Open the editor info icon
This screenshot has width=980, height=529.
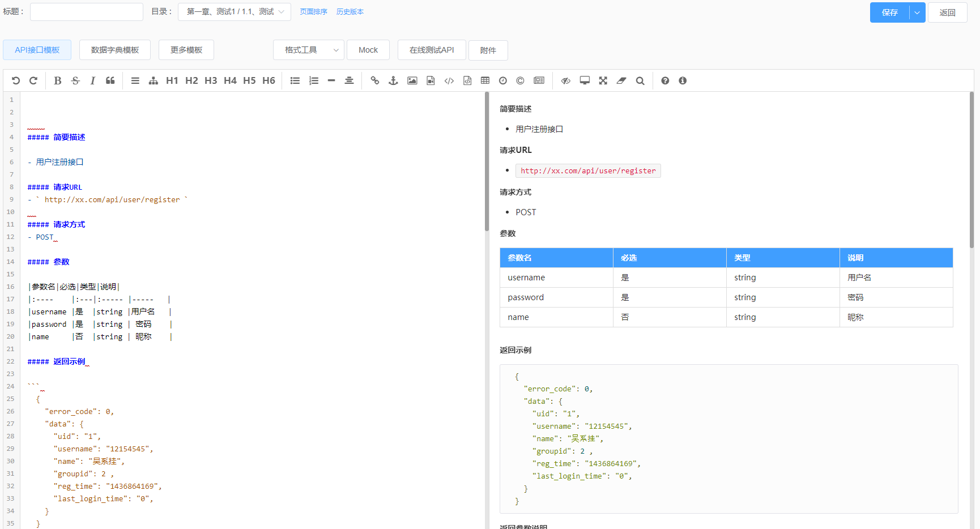coord(683,80)
